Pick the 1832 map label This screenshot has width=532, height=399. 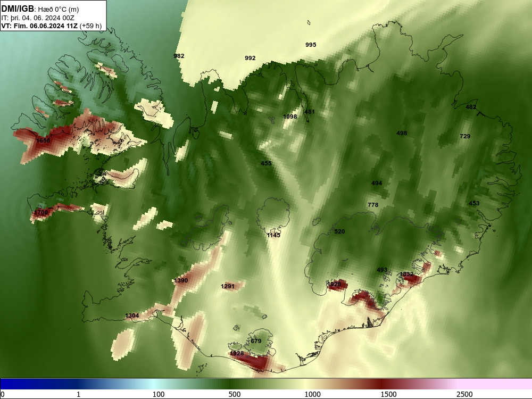[406, 274]
